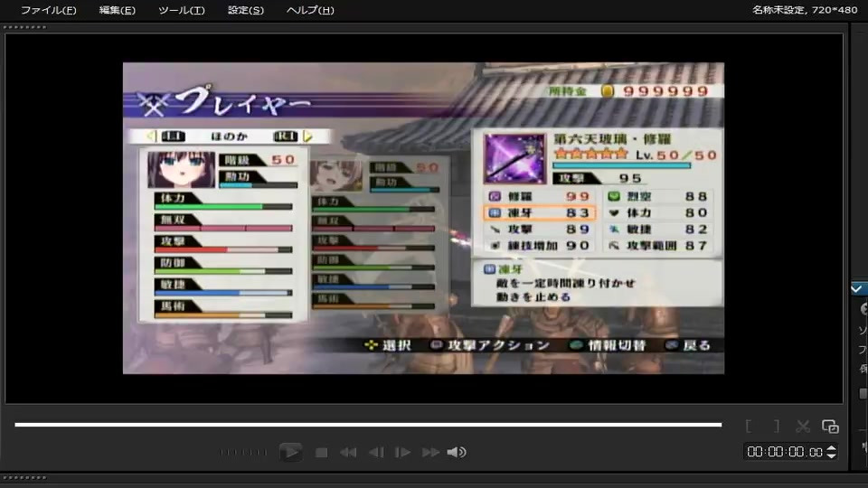Enlarge the preview window icon
Screen dimensions: 868x488
(830, 426)
